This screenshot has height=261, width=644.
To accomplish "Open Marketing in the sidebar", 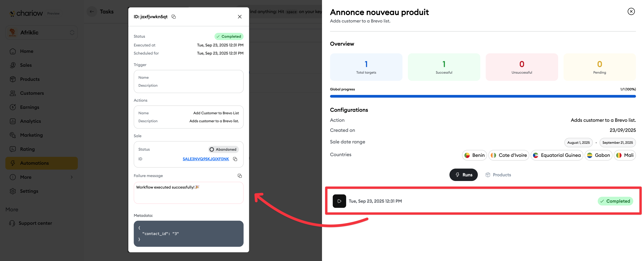I will pos(41,135).
